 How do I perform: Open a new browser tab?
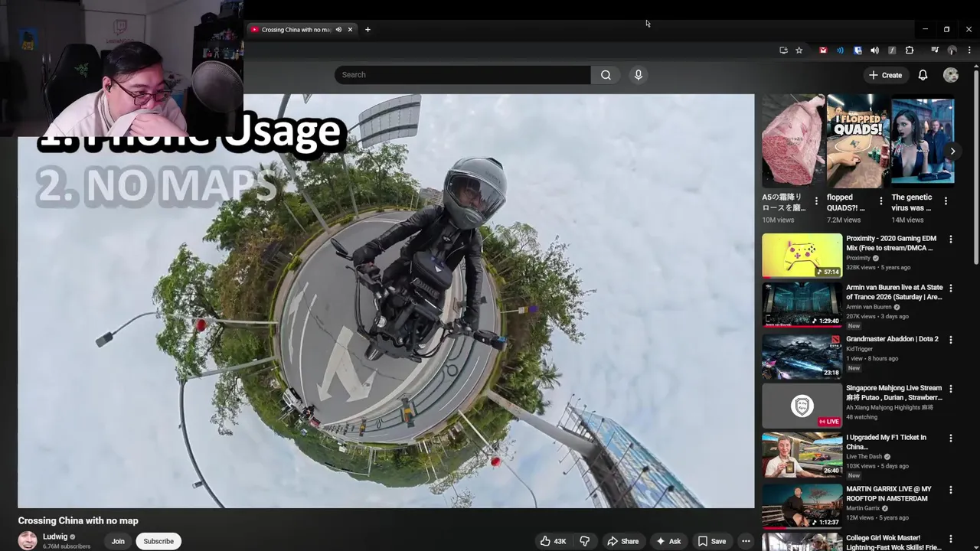click(367, 30)
